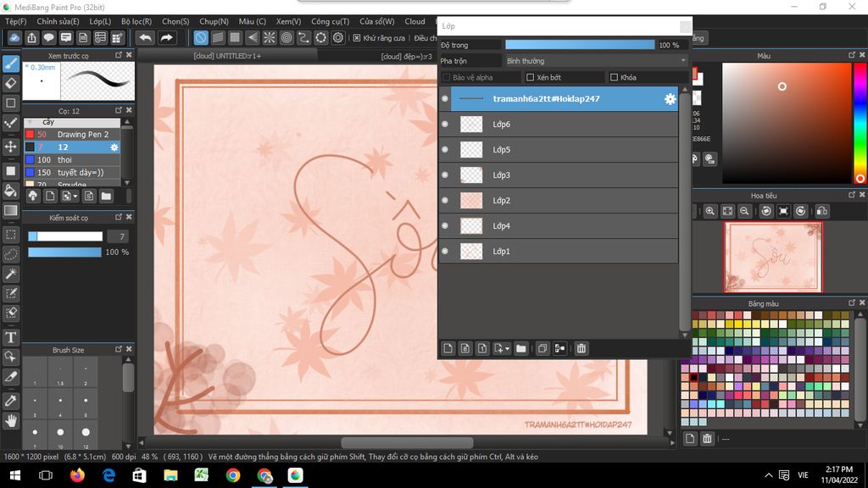This screenshot has width=868, height=488.
Task: Toggle Khử răng cưa checkbox
Action: [357, 38]
